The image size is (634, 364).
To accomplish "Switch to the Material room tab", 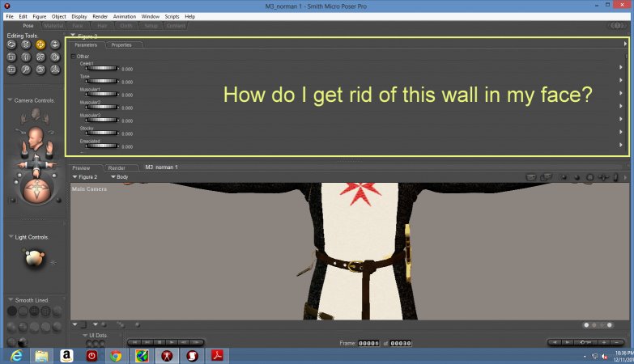I will [x=53, y=25].
